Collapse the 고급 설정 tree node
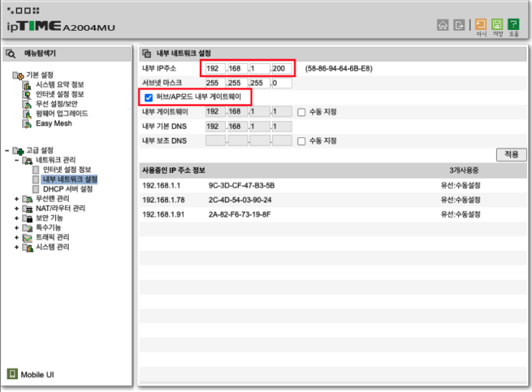532x392 pixels. pyautogui.click(x=7, y=150)
